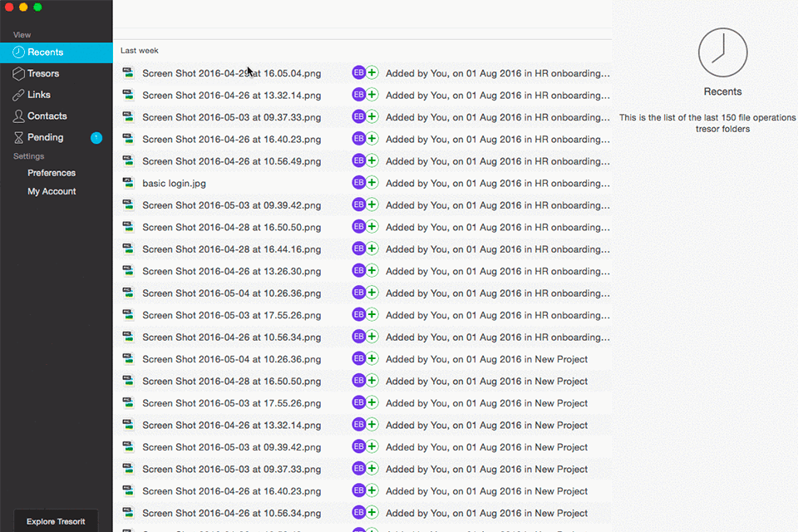Click green plus on 17.55.26.png HR onboarding row

coord(372,314)
